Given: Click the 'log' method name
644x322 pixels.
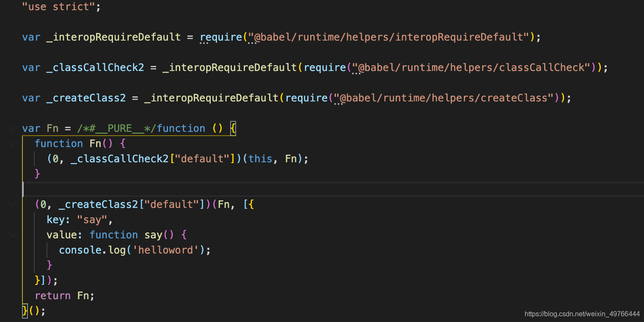Looking at the screenshot, I should click(x=117, y=250).
